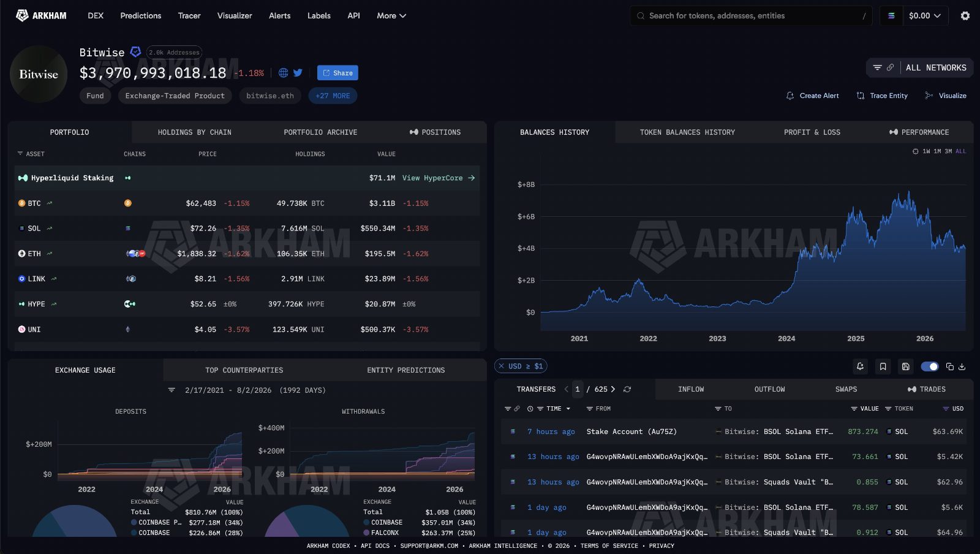Expand the More navigation menu
980x554 pixels.
click(391, 16)
